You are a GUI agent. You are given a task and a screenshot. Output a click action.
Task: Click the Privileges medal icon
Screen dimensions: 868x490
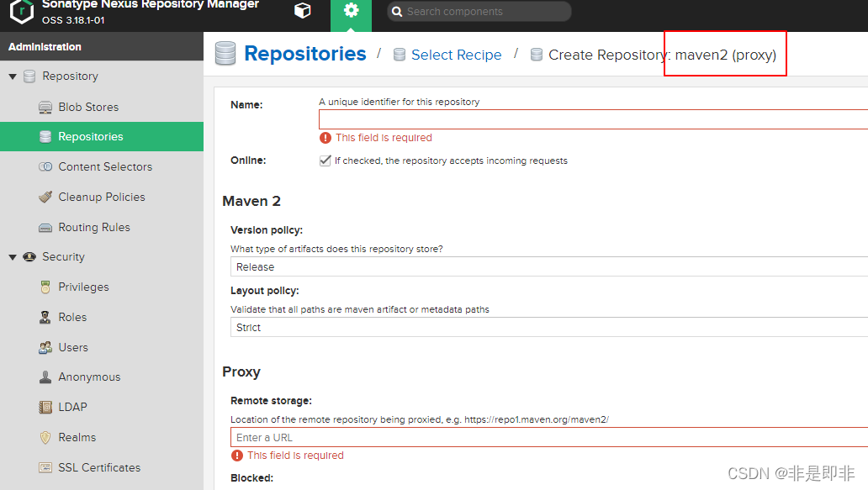[x=45, y=287]
